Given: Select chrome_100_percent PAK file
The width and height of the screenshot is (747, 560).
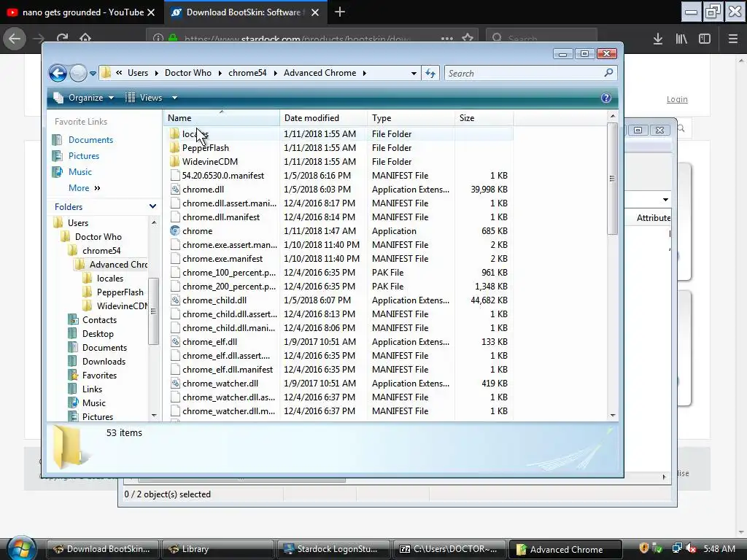Looking at the screenshot, I should [229, 273].
